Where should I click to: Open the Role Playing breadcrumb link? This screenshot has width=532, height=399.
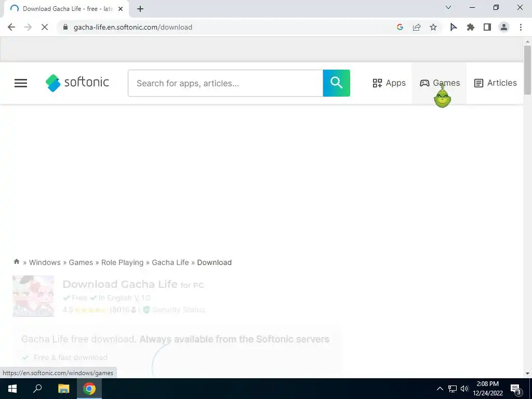point(123,262)
